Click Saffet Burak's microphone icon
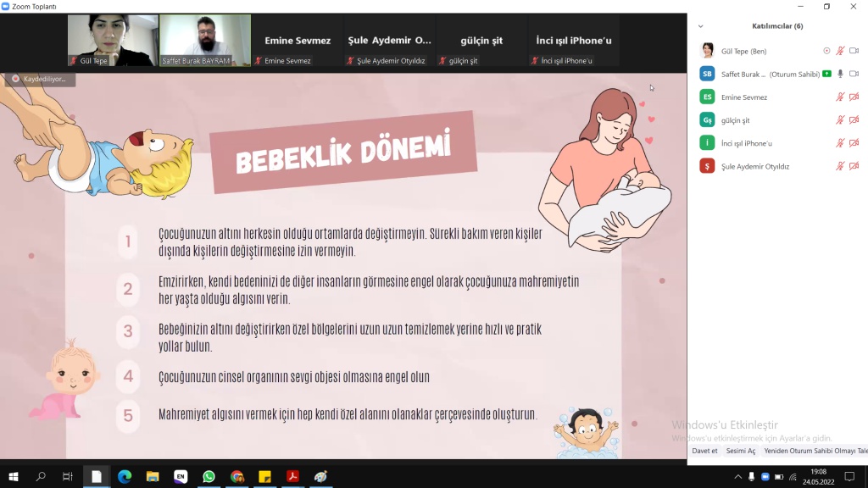The width and height of the screenshot is (868, 488). click(x=840, y=74)
